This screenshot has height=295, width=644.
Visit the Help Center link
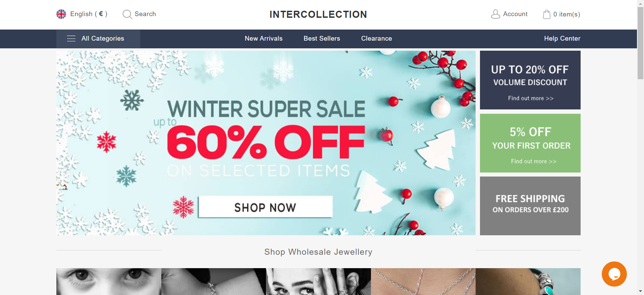click(x=562, y=39)
